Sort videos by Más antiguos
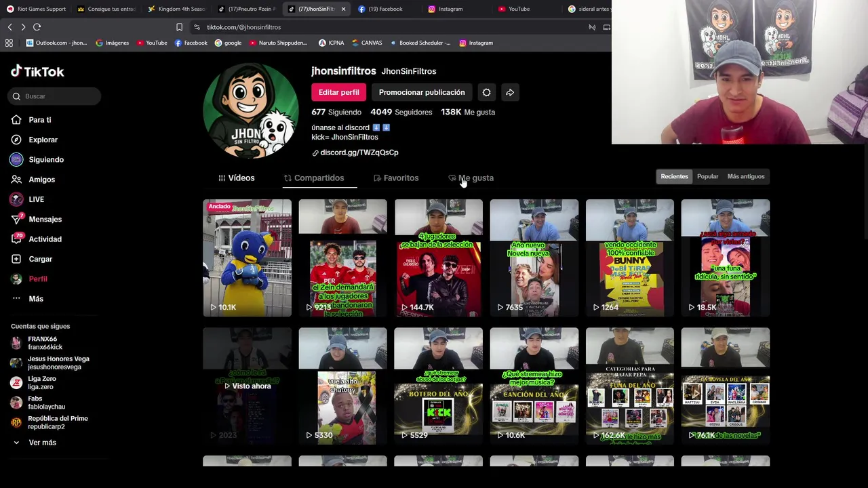 click(x=746, y=176)
